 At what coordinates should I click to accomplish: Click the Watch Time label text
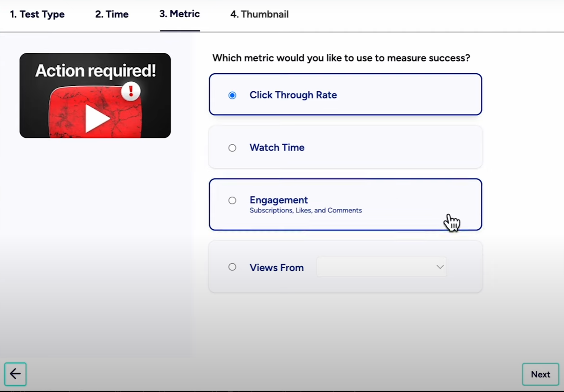coord(277,147)
